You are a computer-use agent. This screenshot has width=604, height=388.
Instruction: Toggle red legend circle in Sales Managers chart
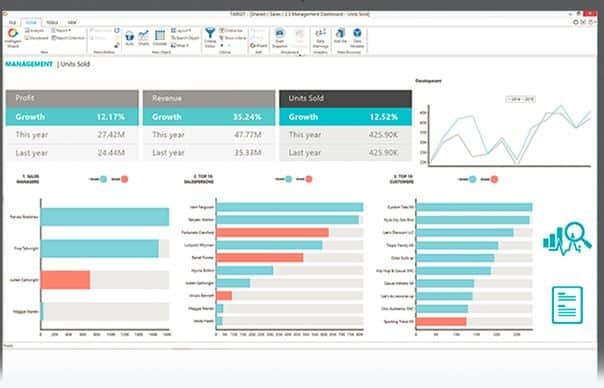(x=124, y=179)
